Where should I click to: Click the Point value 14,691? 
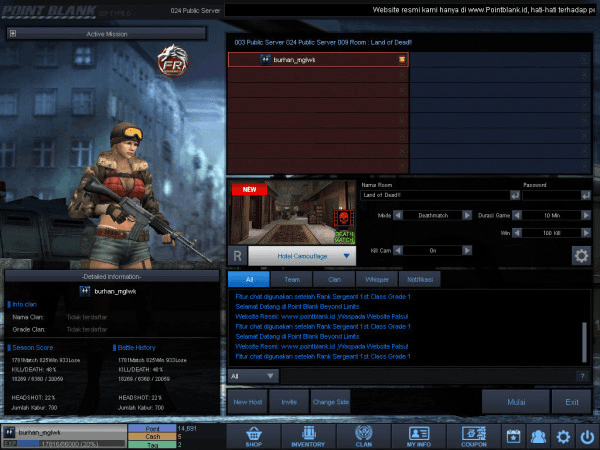187,428
